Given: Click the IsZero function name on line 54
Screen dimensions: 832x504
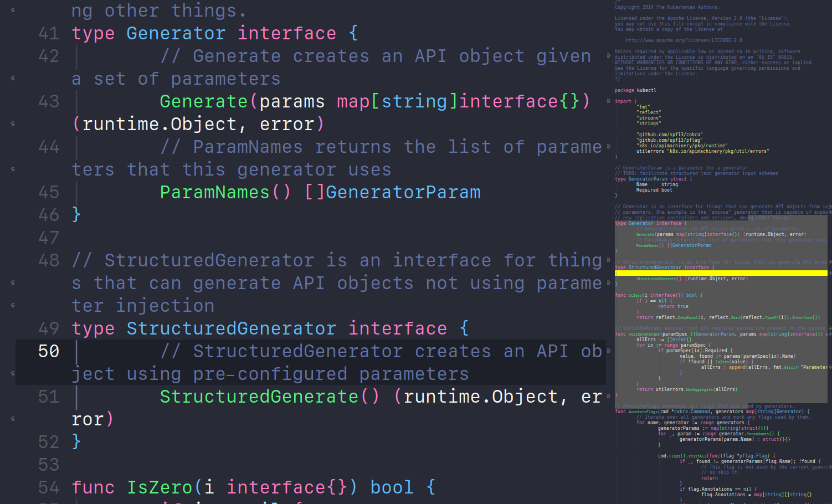Looking at the screenshot, I should [160, 487].
